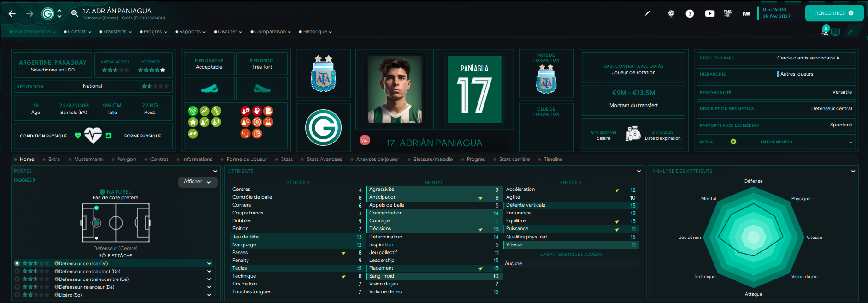This screenshot has height=303, width=868.
Task: Open the YouTube icon in top bar
Action: [709, 14]
